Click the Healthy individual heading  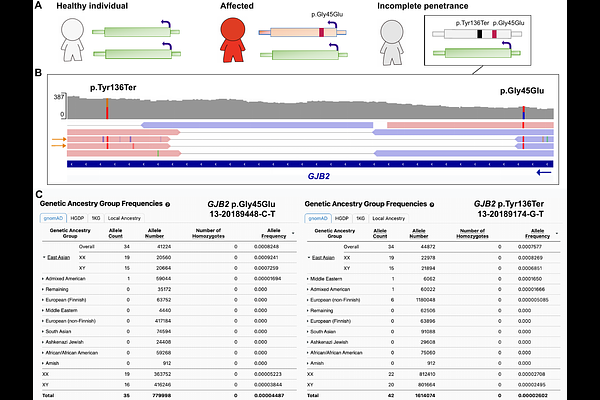point(92,6)
